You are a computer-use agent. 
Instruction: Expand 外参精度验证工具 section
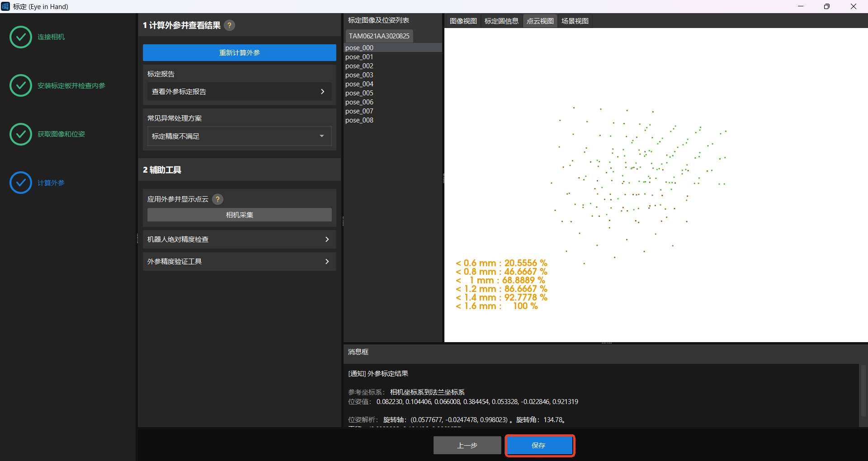[239, 262]
